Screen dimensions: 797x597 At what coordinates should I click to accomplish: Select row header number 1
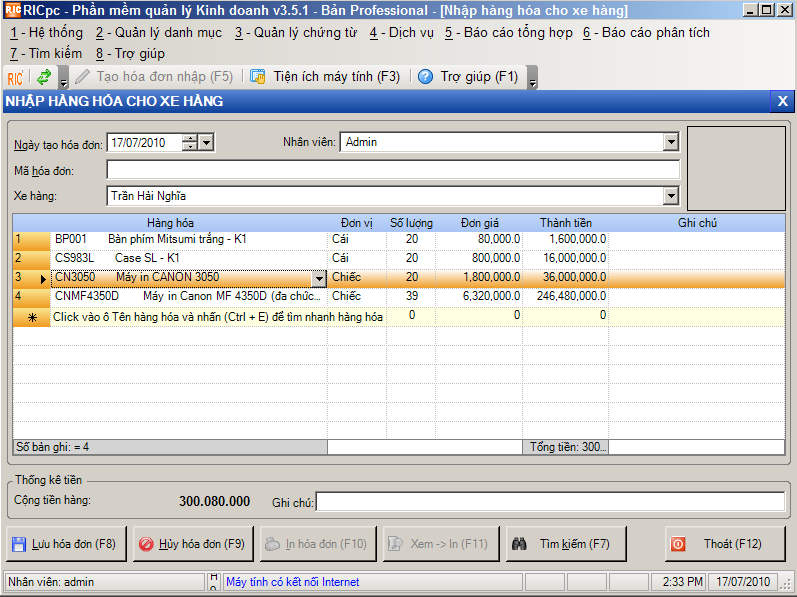(32, 240)
